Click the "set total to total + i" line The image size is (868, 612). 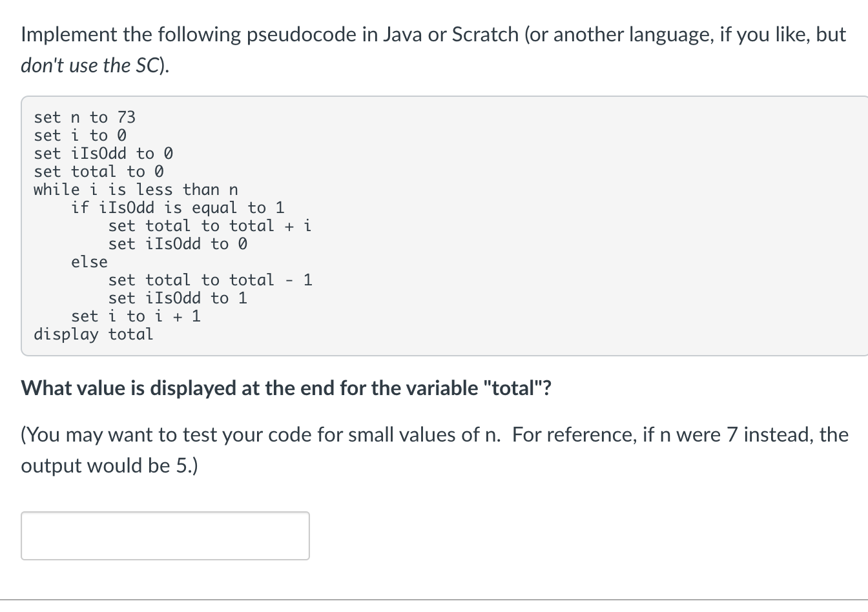[210, 226]
